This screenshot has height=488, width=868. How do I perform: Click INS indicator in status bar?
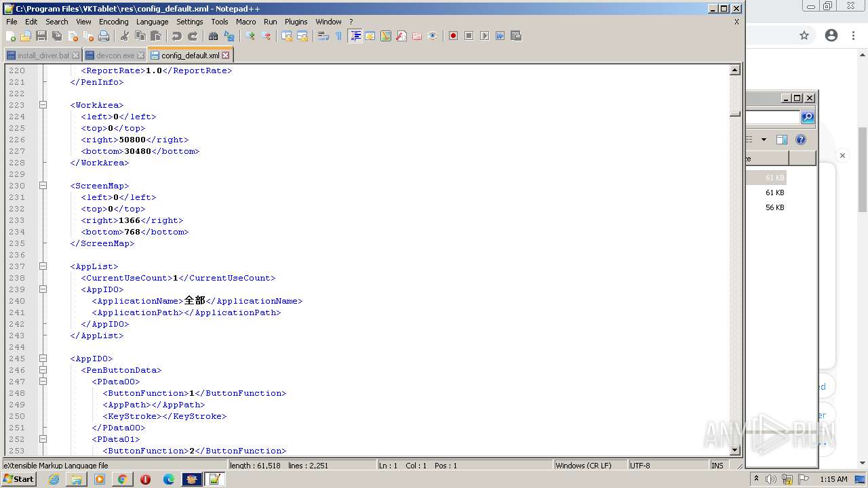[717, 466]
